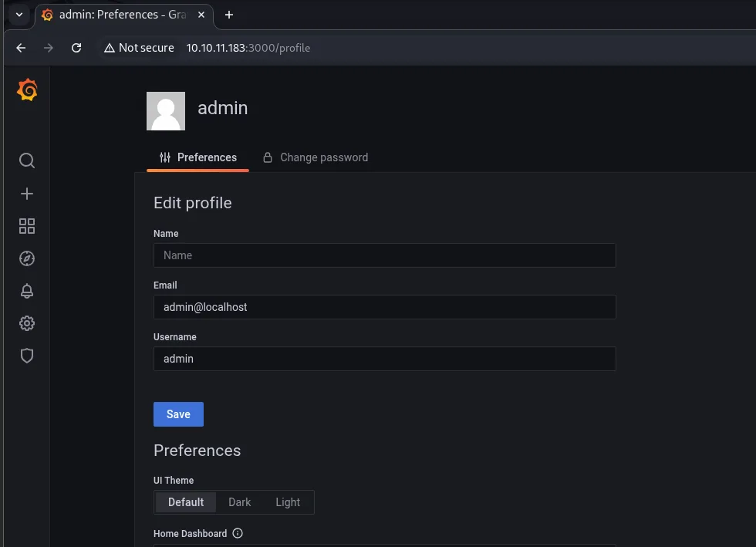
Task: Click into the Email field admin@localhost
Action: [384, 307]
